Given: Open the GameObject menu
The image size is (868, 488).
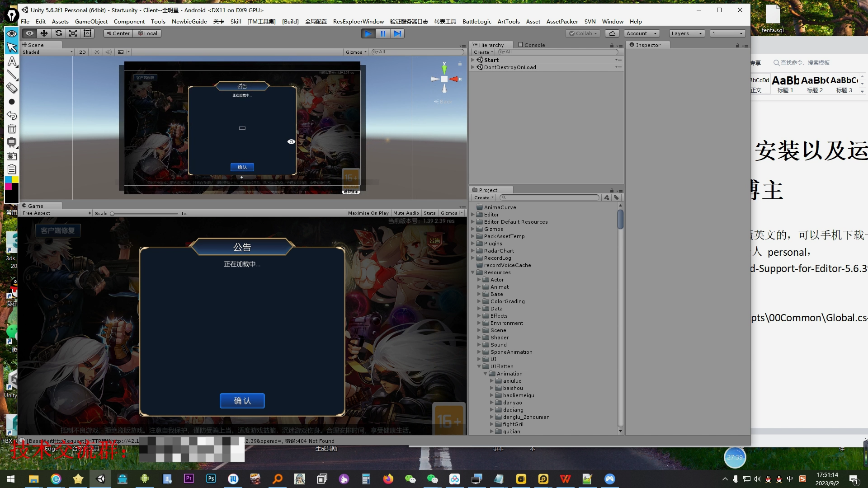Looking at the screenshot, I should 91,21.
